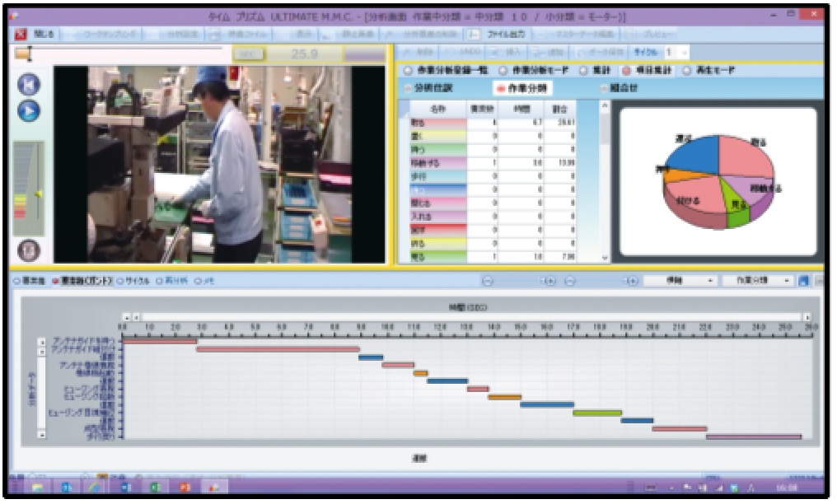Screen dimensions: 837x504
Task: Select the 作業分析登録一覧 radio button
Action: pos(409,70)
